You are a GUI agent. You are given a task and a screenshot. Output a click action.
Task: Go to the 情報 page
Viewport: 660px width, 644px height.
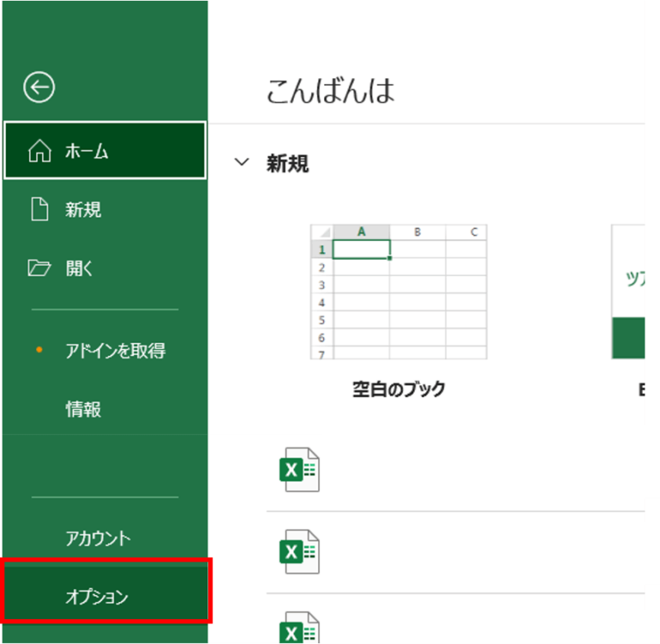click(x=105, y=409)
